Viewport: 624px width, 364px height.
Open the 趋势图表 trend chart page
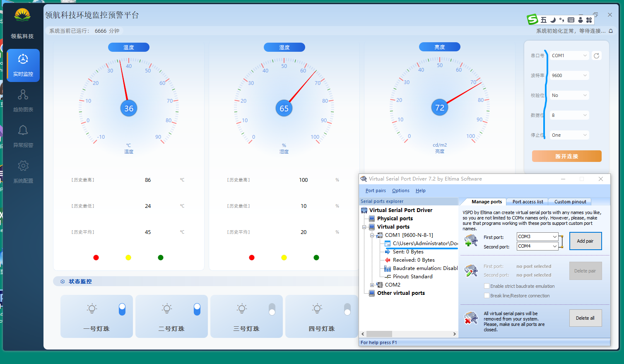coord(23,101)
